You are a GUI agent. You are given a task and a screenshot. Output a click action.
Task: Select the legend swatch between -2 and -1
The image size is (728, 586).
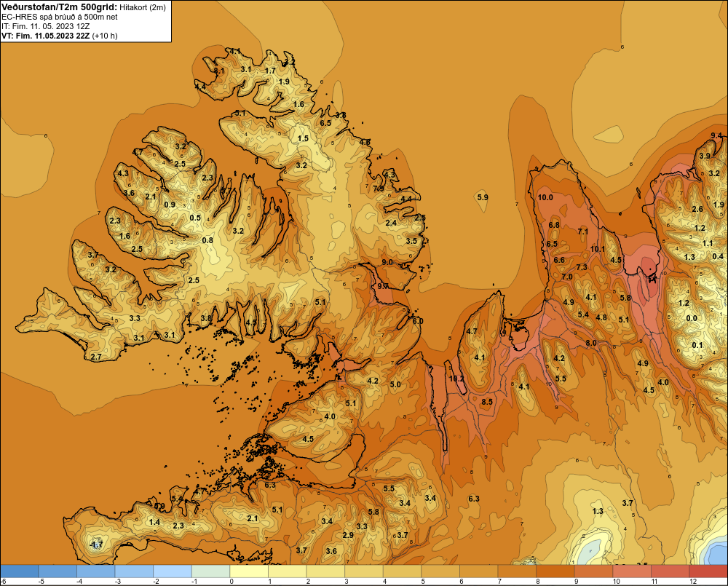click(x=173, y=571)
